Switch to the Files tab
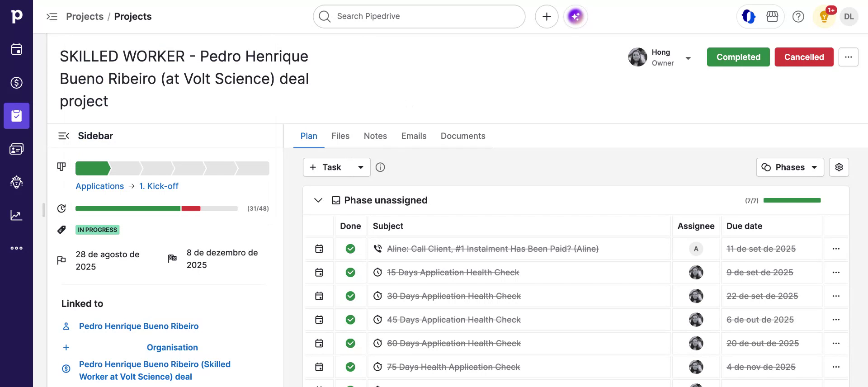This screenshot has width=868, height=387. click(x=340, y=136)
